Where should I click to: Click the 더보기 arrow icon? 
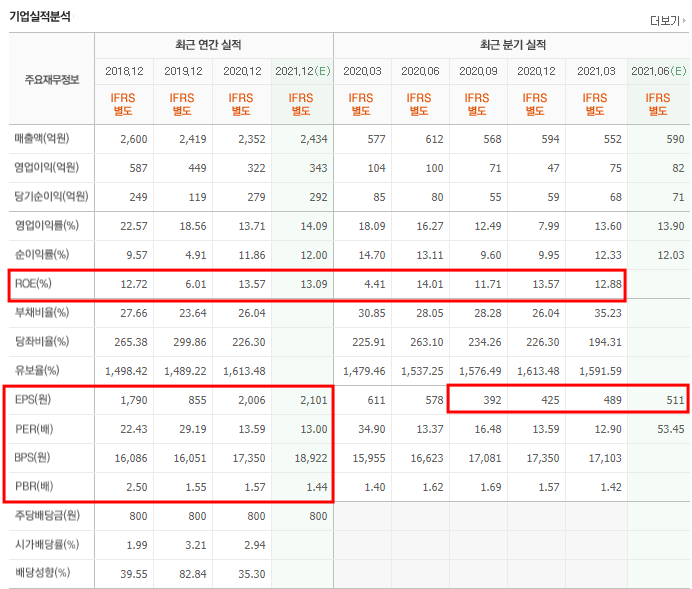(684, 20)
